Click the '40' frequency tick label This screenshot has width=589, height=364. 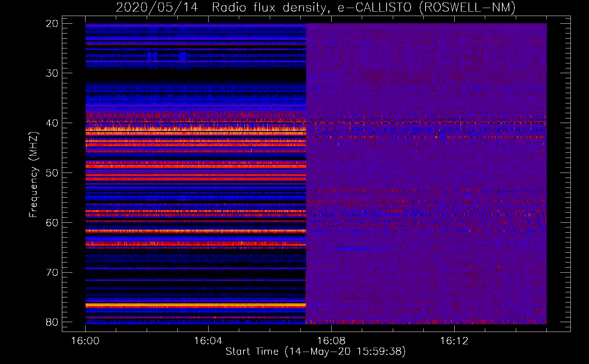point(52,123)
